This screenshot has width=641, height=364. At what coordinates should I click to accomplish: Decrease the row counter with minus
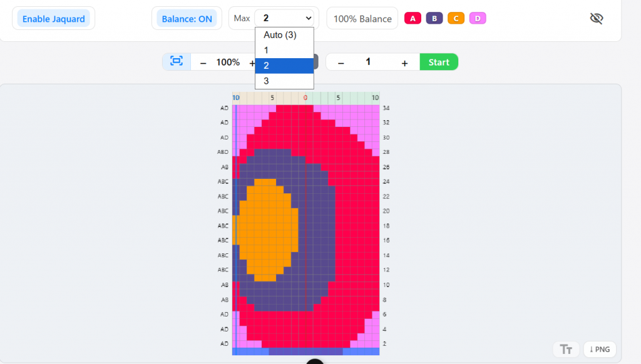341,63
